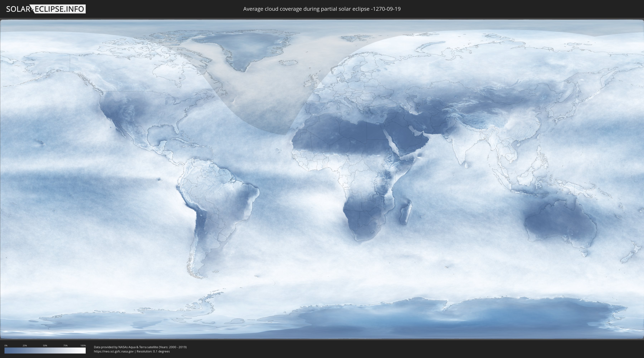The height and width of the screenshot is (358, 644).
Task: Click the cloud coverage color gradient legend
Action: coord(45,350)
